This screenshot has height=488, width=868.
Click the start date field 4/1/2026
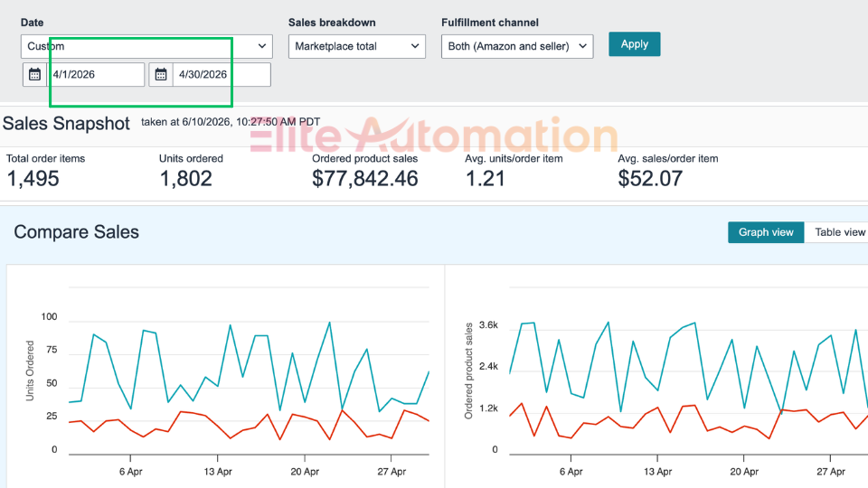tap(96, 74)
